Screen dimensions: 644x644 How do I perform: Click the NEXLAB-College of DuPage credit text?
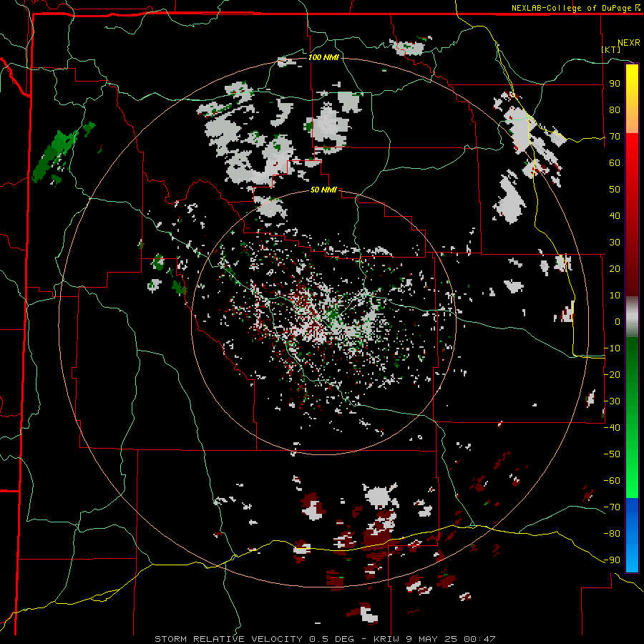pos(575,8)
